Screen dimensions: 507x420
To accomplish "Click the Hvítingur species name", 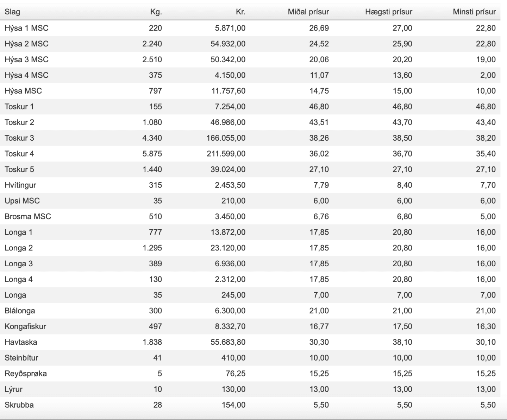I will point(20,185).
